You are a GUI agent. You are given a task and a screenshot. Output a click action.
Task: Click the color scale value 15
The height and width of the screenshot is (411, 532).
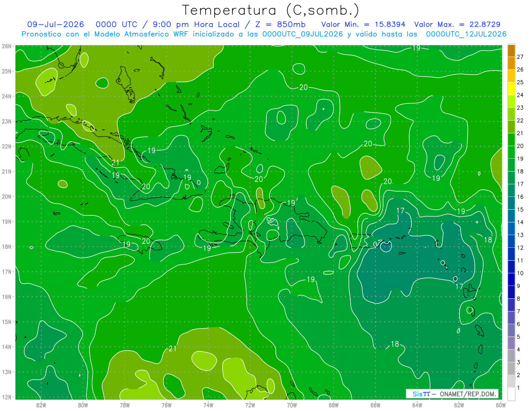click(520, 209)
